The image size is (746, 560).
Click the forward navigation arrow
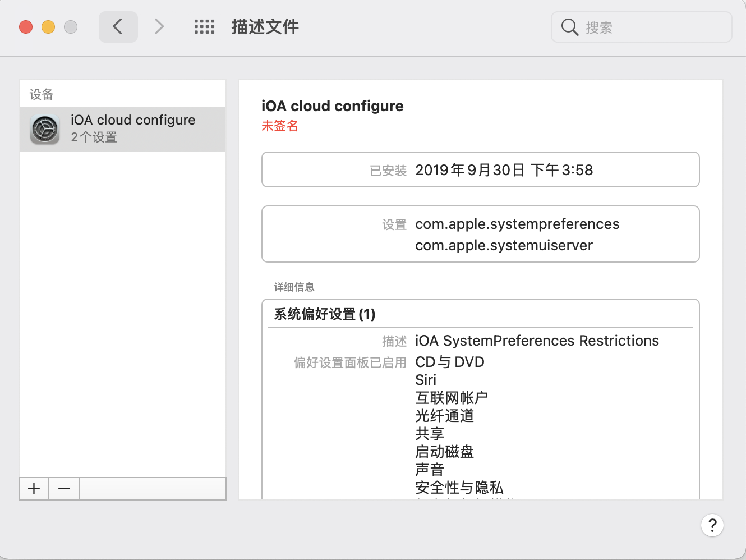click(159, 26)
